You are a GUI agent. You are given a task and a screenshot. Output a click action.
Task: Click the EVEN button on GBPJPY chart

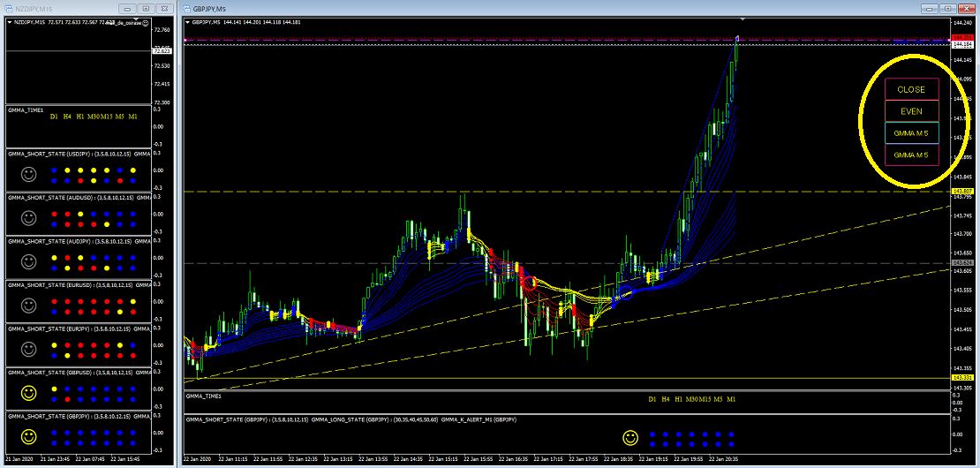point(911,111)
